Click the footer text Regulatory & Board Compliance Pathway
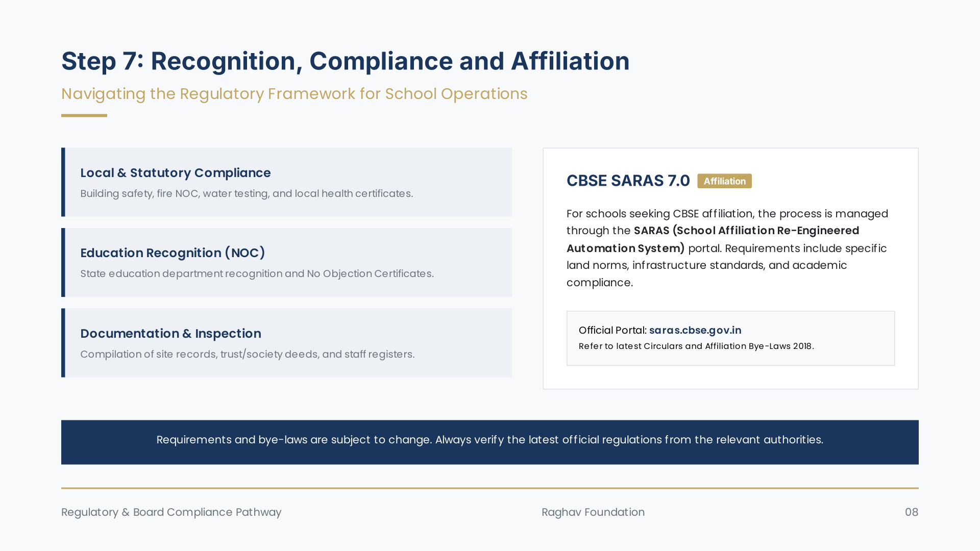Image resolution: width=980 pixels, height=551 pixels. click(171, 512)
